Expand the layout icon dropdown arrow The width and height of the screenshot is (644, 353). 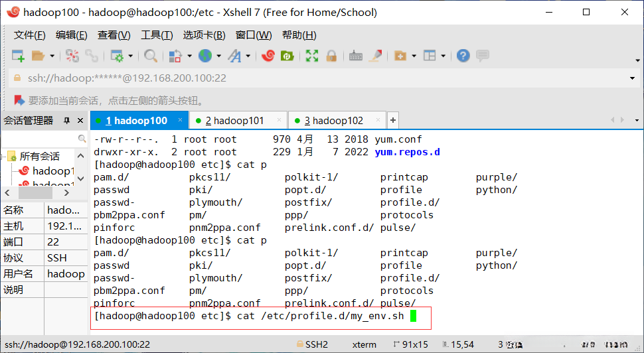coord(443,56)
